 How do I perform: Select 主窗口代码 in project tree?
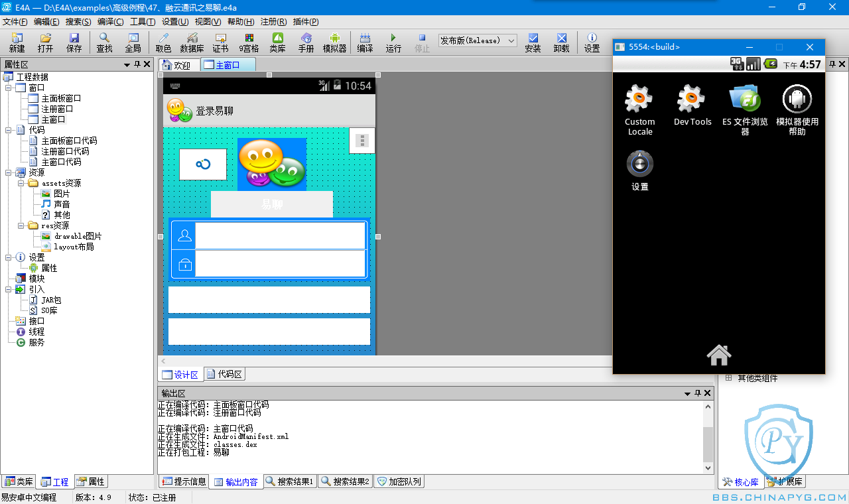coord(61,162)
